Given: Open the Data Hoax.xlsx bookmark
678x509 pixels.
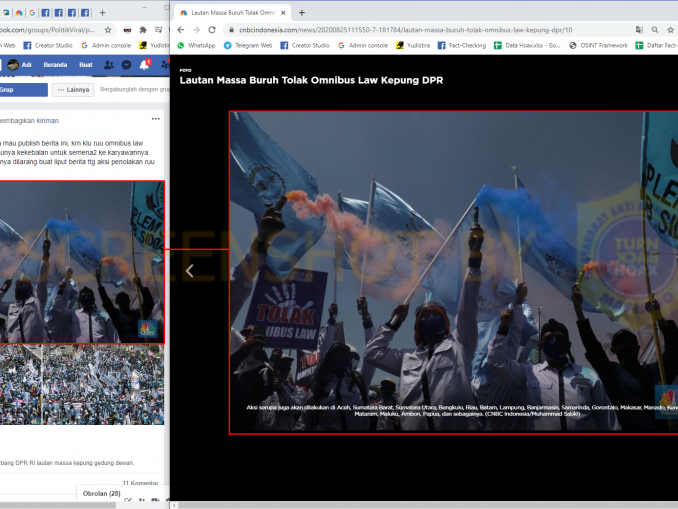Looking at the screenshot, I should pos(527,45).
